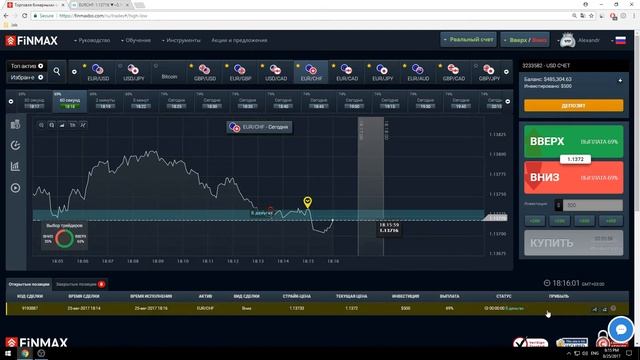Switch to Открытые позиции tab
This screenshot has width=640, height=360.
(x=29, y=284)
